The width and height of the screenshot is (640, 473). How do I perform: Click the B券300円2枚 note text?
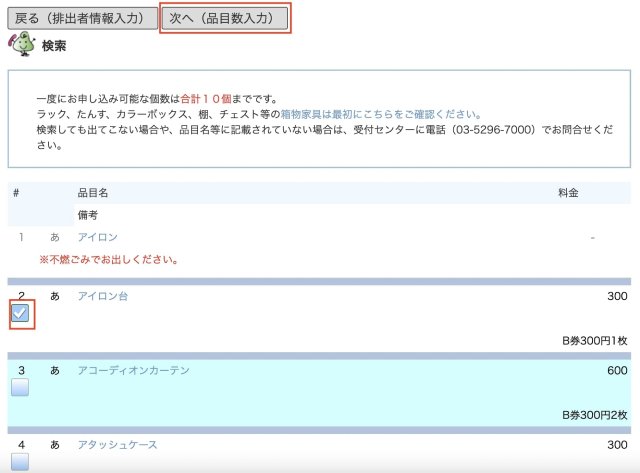[x=595, y=415]
